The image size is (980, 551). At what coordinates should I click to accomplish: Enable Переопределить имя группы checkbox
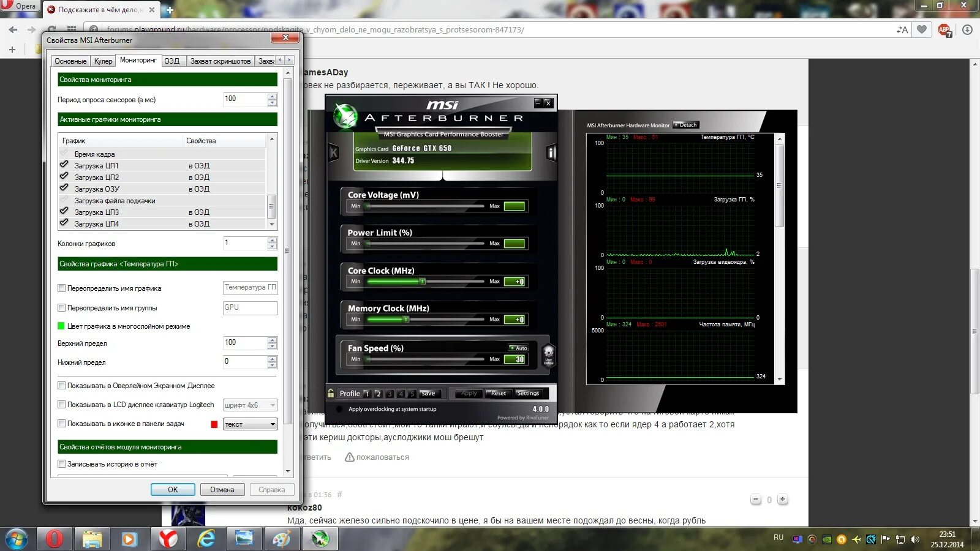(x=61, y=308)
